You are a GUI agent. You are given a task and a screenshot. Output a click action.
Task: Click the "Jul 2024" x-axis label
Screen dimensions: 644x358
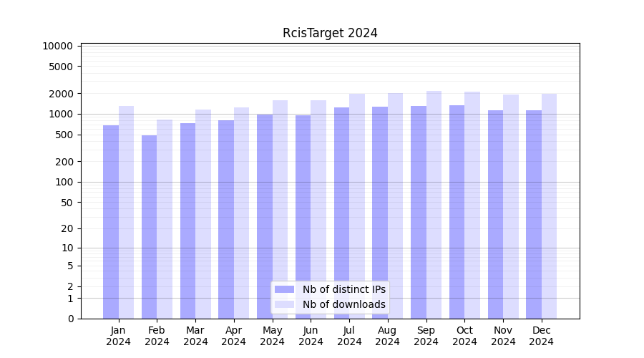(x=349, y=336)
